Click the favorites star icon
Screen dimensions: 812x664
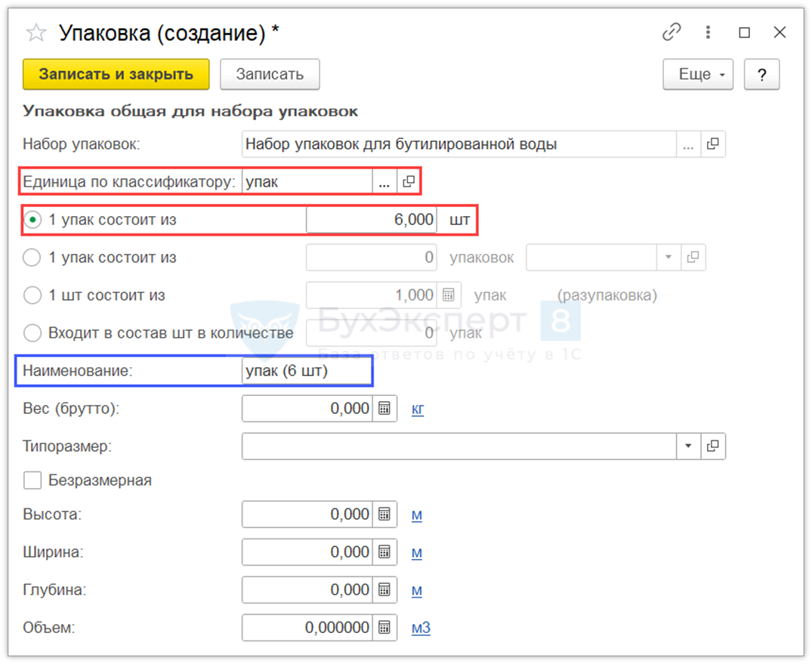35,32
